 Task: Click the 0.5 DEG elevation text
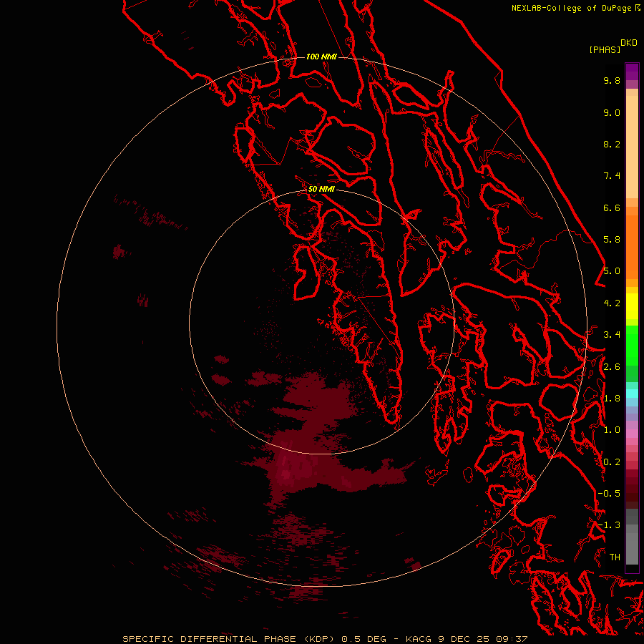[364, 639]
